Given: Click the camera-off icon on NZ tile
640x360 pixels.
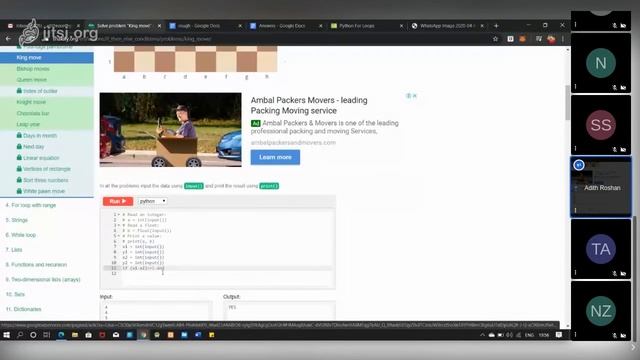Looking at the screenshot, I should point(623,336).
